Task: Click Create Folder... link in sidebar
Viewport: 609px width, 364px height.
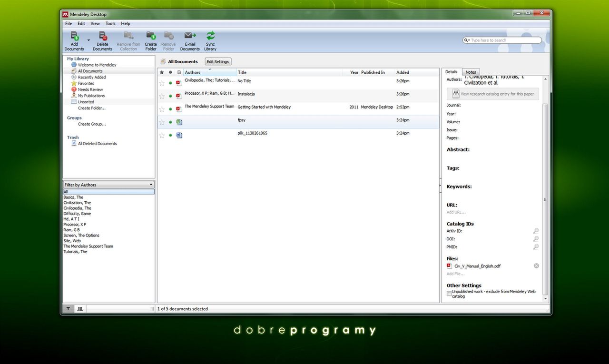Action: pyautogui.click(x=92, y=108)
